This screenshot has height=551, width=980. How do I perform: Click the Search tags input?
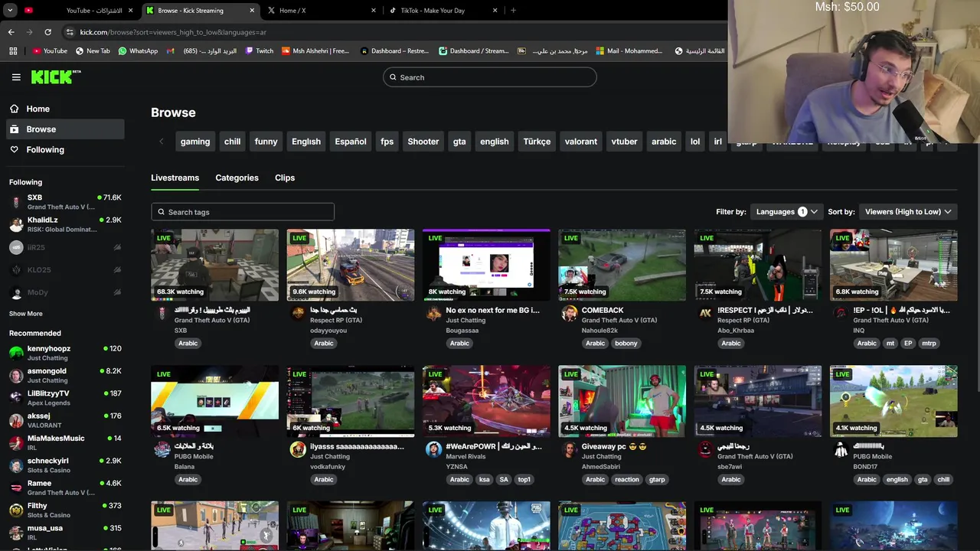(243, 212)
